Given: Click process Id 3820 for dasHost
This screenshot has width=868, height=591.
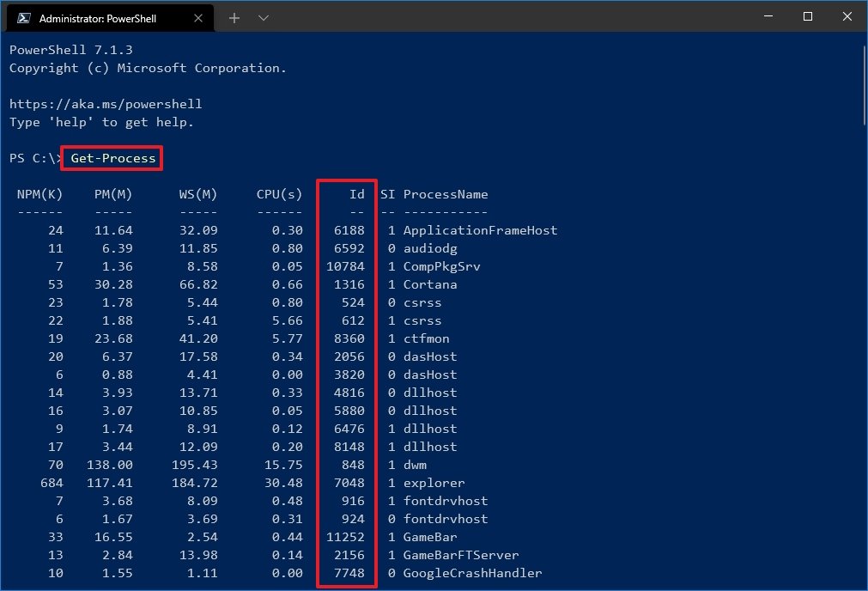Looking at the screenshot, I should pyautogui.click(x=349, y=375).
